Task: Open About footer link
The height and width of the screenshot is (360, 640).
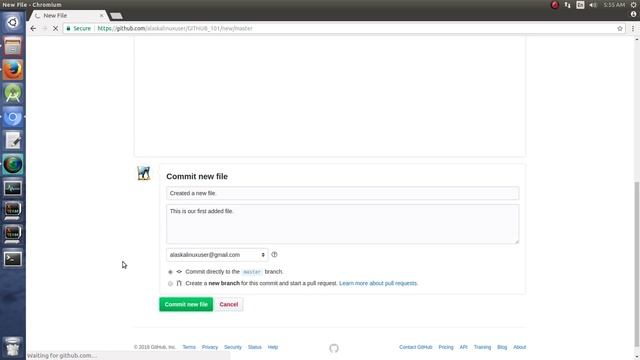Action: click(519, 347)
